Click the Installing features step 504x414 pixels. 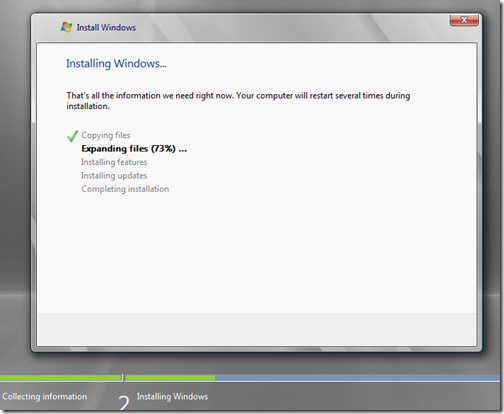pos(114,162)
